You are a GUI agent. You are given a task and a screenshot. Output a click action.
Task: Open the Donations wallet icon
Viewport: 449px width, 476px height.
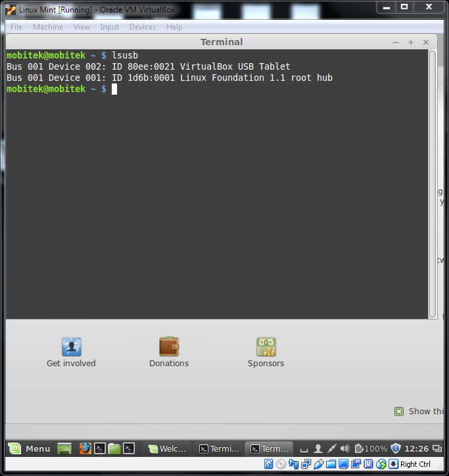pos(169,347)
